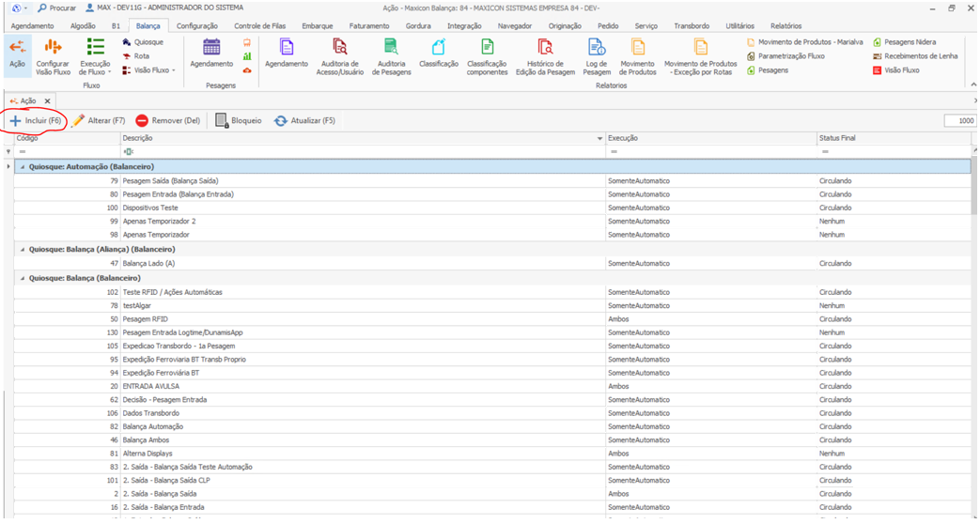980x524 pixels.
Task: Select the row ENTRADA AVULSA
Action: click(491, 387)
